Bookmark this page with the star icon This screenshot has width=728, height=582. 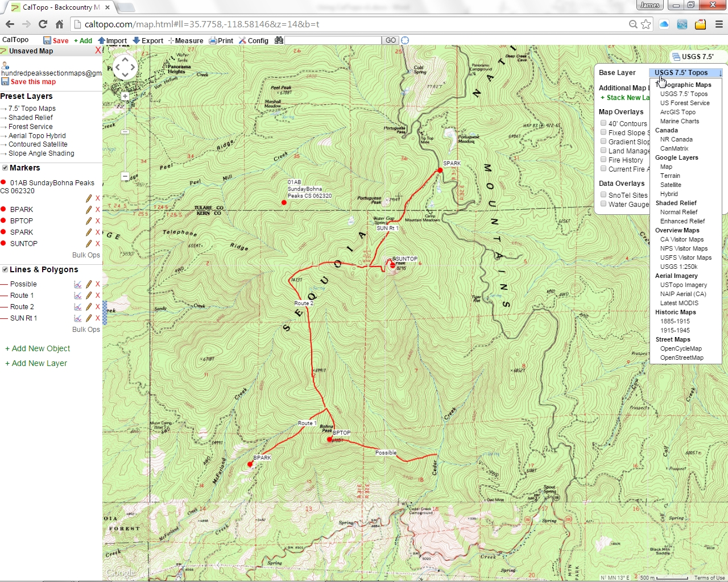tap(646, 24)
